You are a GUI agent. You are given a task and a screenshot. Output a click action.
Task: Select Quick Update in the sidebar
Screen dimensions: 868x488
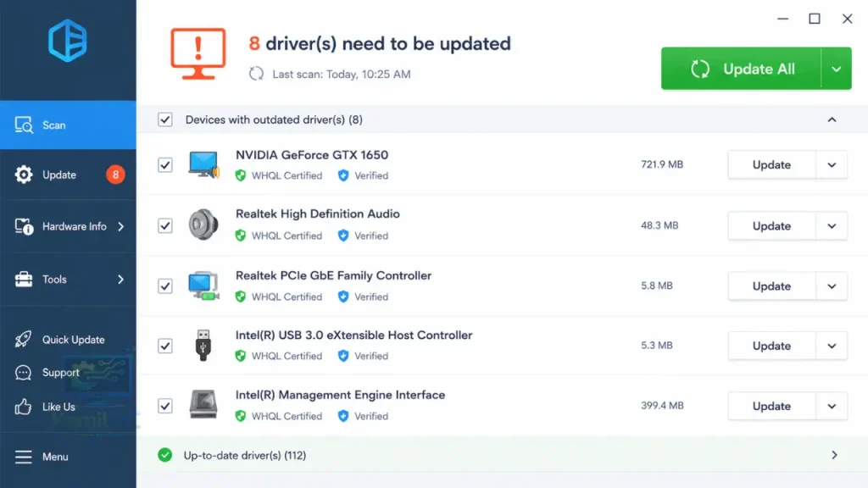coord(68,339)
